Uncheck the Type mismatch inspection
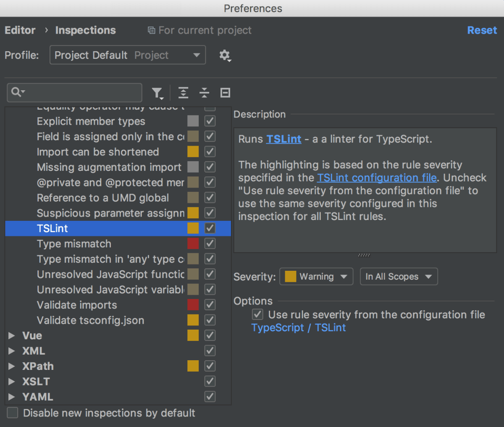Image resolution: width=504 pixels, height=427 pixels. click(210, 243)
